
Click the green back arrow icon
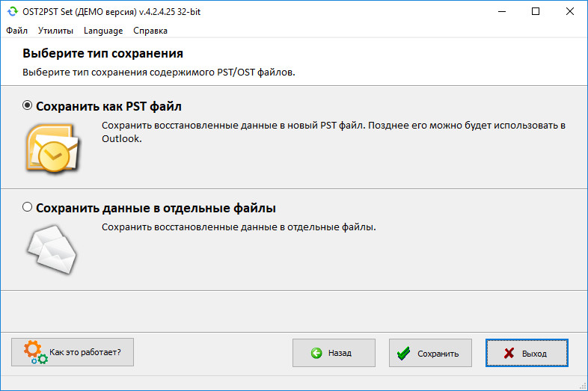tap(316, 353)
